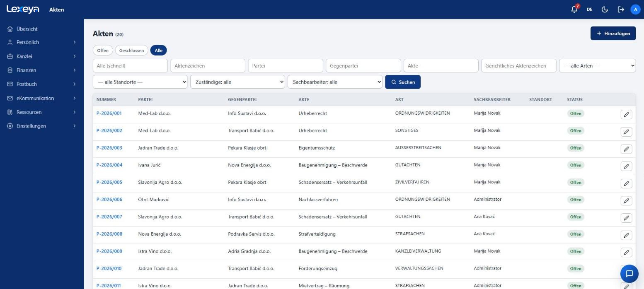Expand the Einstellungen sidebar section
Image resolution: width=644 pixels, height=289 pixels.
click(42, 126)
